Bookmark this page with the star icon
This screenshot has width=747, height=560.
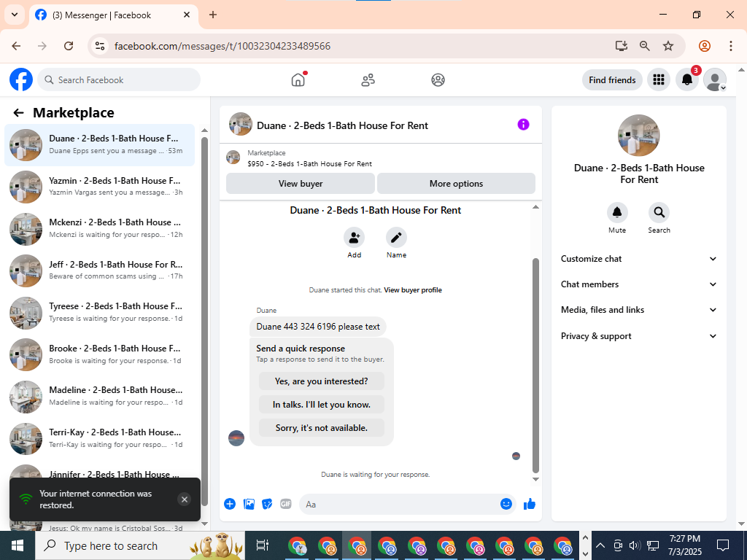coord(668,46)
